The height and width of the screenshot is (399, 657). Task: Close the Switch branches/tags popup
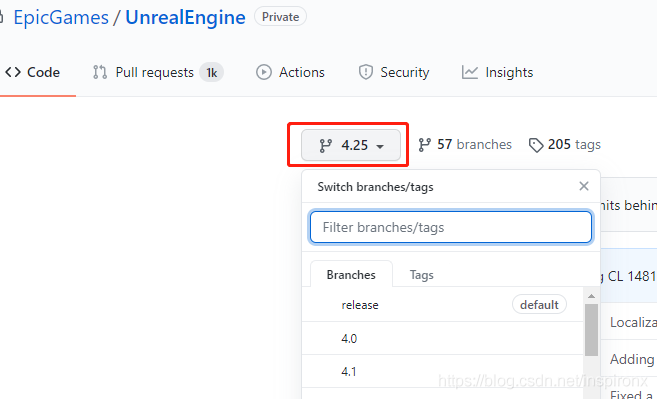tap(584, 186)
